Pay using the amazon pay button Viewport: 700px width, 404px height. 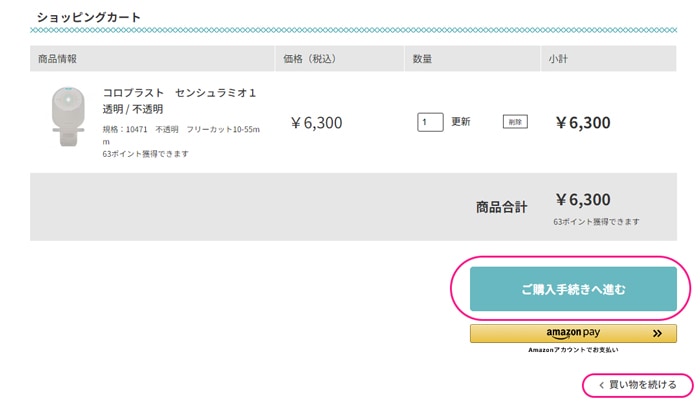coord(573,334)
